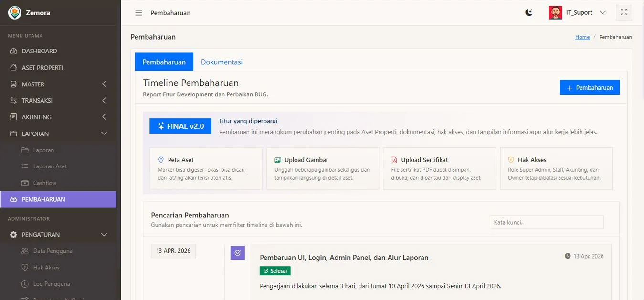The image size is (644, 300).
Task: Click the hamburger menu icon
Action: [138, 13]
